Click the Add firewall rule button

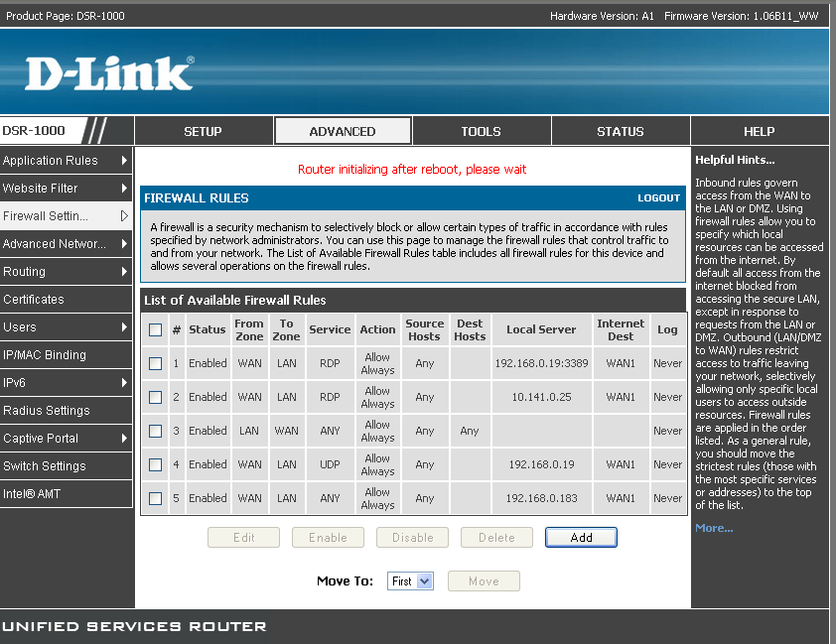(581, 538)
